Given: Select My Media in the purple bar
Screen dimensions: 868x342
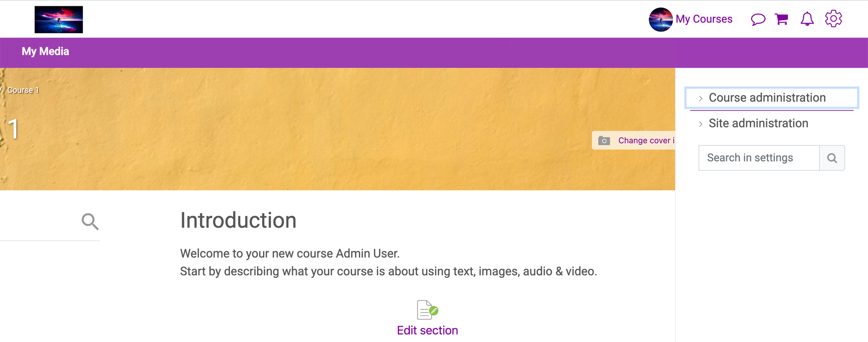Looking at the screenshot, I should 45,51.
